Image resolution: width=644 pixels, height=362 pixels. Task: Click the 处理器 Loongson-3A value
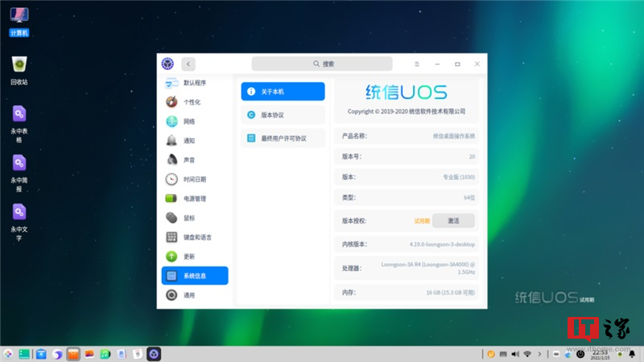point(428,268)
